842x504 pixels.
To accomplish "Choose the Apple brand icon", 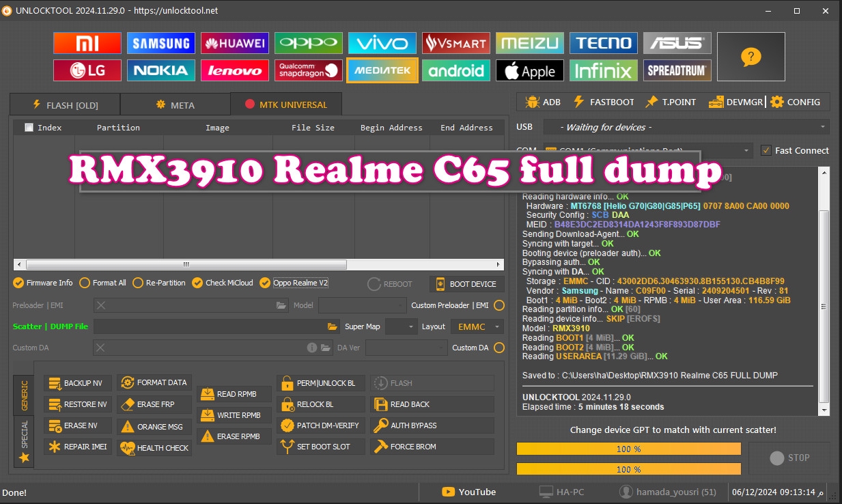I will [530, 70].
